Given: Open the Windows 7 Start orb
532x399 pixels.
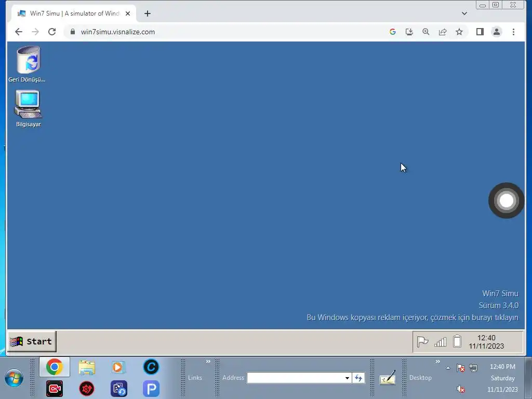Looking at the screenshot, I should (14, 378).
